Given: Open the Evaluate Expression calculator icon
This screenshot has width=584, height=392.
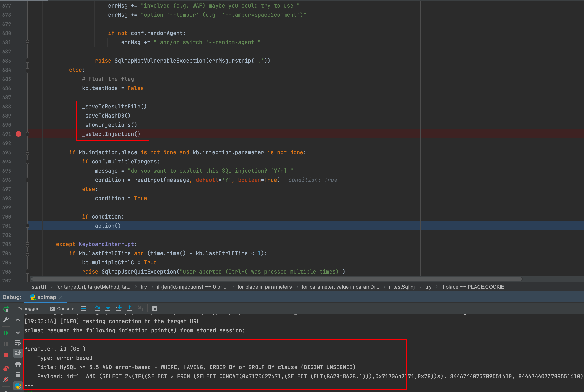Looking at the screenshot, I should 154,308.
